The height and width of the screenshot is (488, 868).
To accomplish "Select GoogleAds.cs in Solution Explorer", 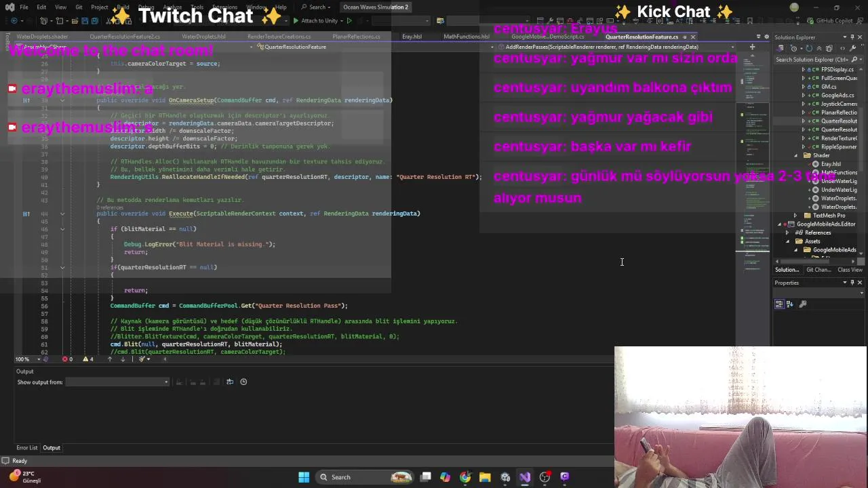I will [837, 96].
